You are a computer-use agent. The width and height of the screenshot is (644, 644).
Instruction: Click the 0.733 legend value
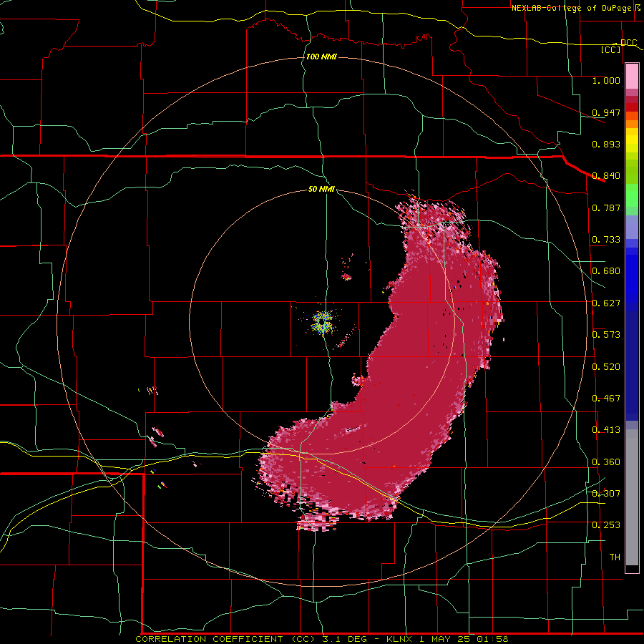(606, 240)
